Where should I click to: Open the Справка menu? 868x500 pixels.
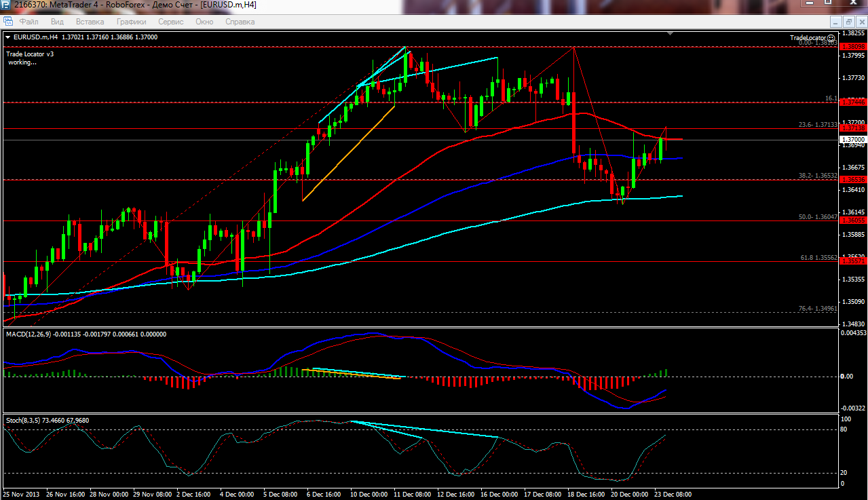pos(240,22)
